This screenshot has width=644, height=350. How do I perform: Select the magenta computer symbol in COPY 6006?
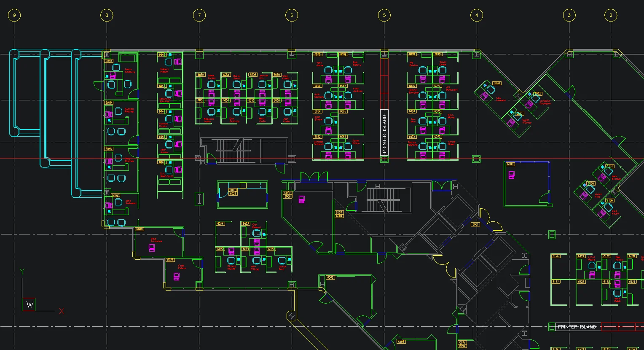point(302,199)
